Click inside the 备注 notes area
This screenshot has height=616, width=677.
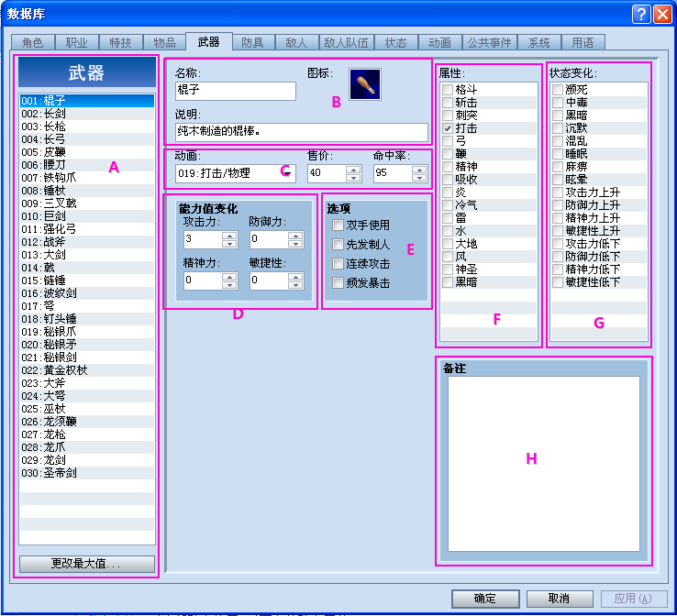tap(544, 464)
